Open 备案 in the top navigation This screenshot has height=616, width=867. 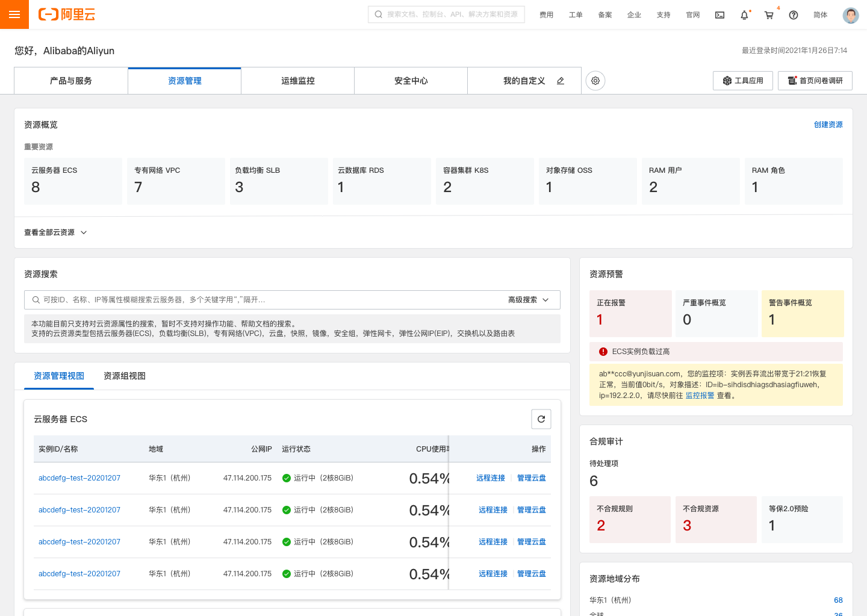605,15
